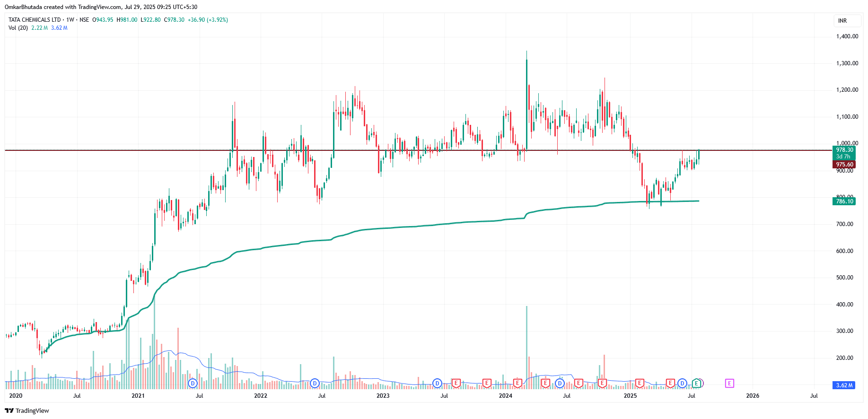Click the close price value C978.30
Image resolution: width=868 pixels, height=419 pixels.
[x=174, y=20]
